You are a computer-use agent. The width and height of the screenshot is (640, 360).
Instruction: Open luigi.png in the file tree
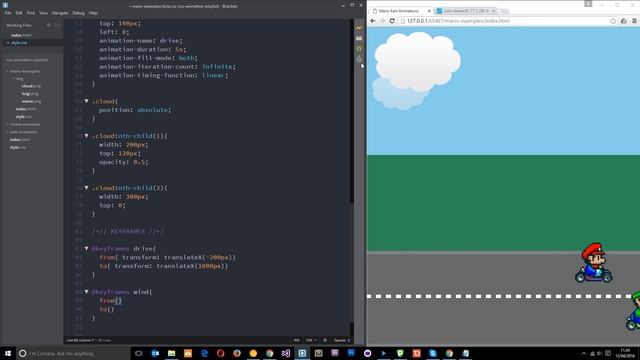tap(30, 94)
